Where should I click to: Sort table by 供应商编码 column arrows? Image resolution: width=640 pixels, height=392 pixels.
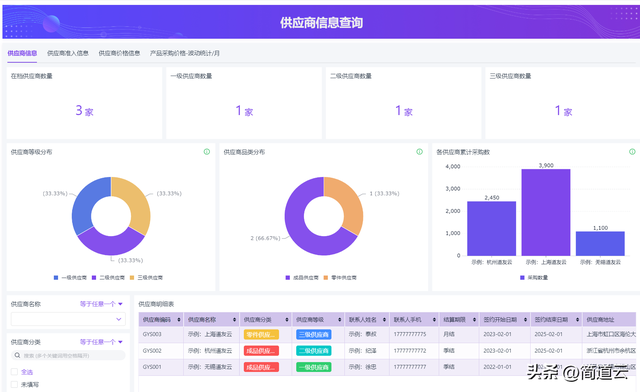pos(179,320)
